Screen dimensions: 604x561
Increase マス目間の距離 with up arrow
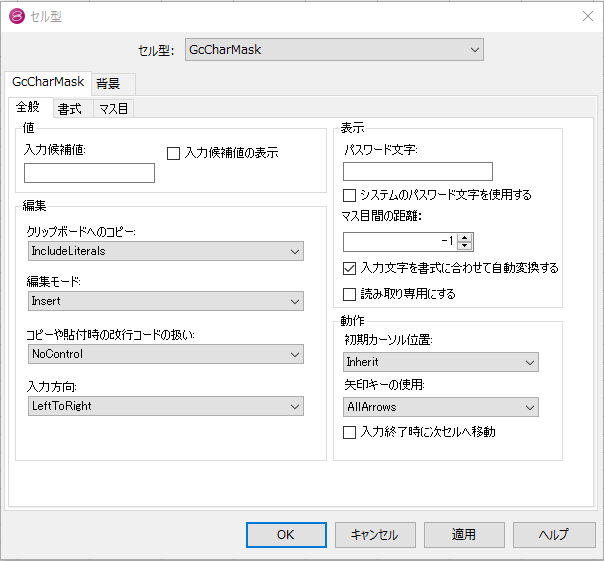click(465, 238)
